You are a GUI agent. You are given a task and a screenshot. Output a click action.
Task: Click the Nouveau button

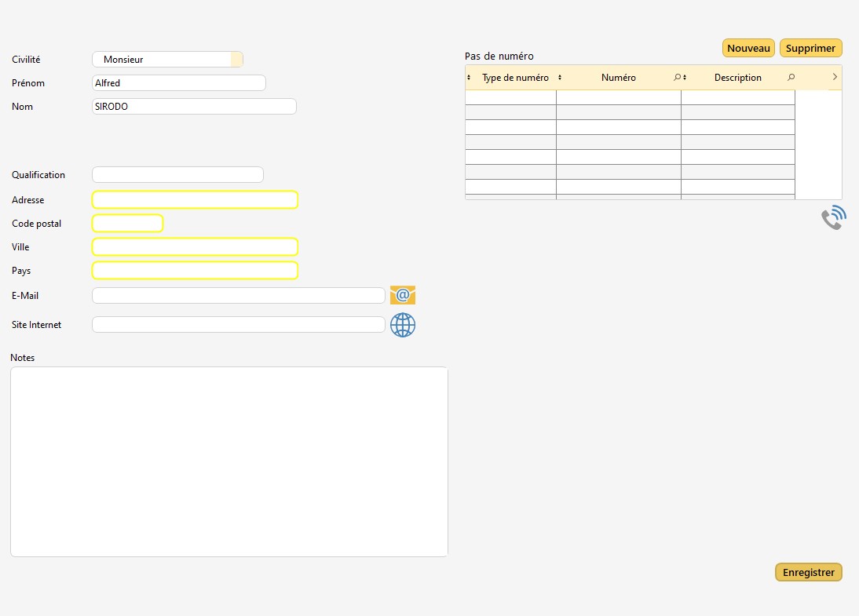[748, 48]
